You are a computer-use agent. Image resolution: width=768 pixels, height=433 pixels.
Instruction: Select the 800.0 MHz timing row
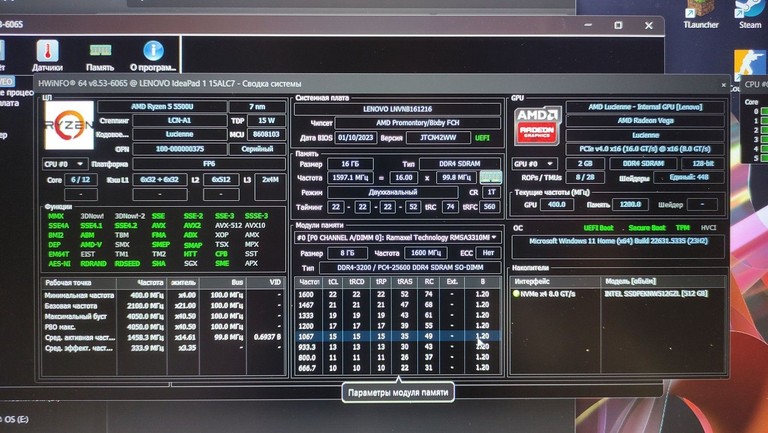pos(398,357)
